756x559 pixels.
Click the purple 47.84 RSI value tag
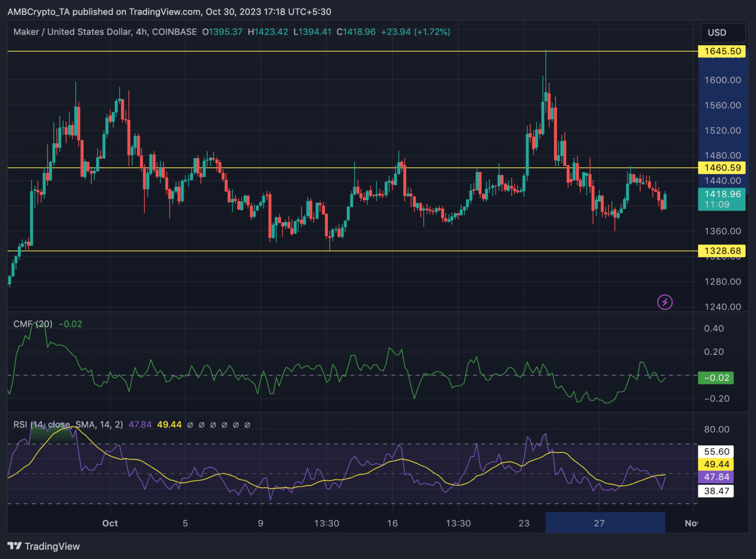point(716,477)
